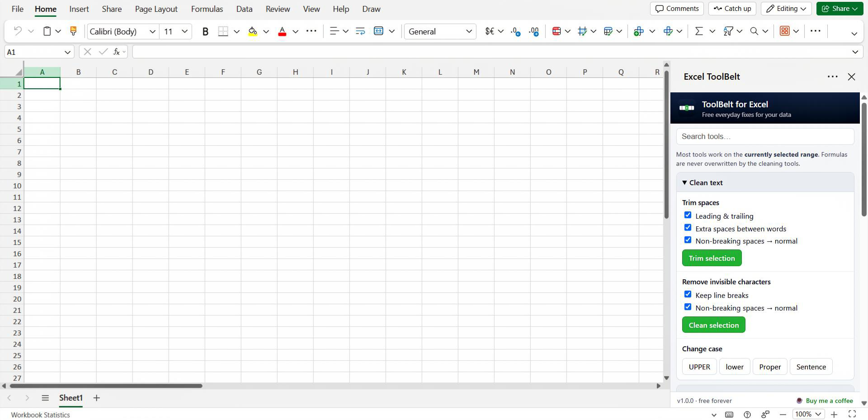Click the AutoSum sigma icon

[699, 31]
